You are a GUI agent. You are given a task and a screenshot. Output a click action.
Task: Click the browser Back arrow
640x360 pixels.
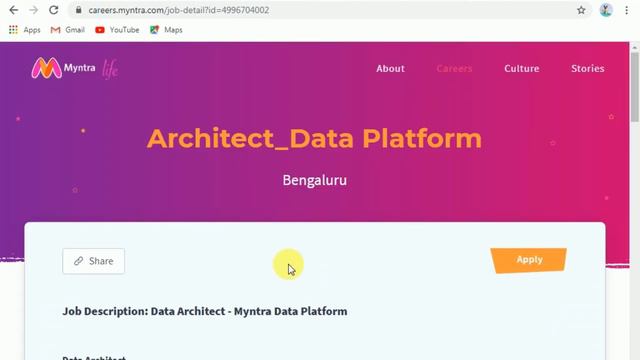[x=13, y=10]
